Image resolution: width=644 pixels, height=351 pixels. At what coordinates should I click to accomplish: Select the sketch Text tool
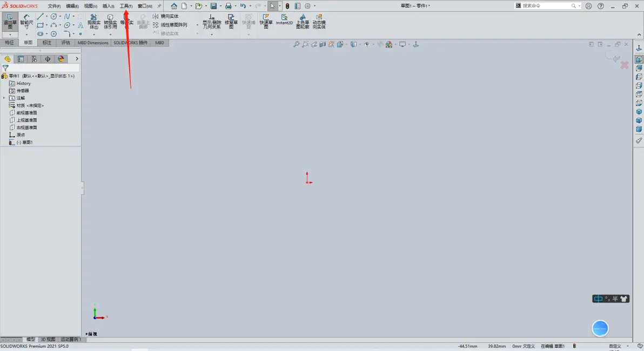81,25
